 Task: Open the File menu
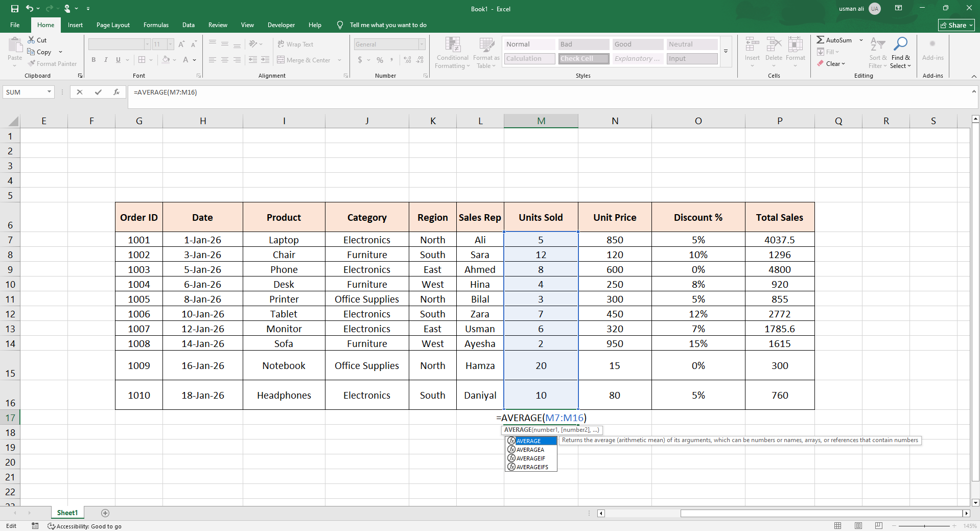pos(15,25)
